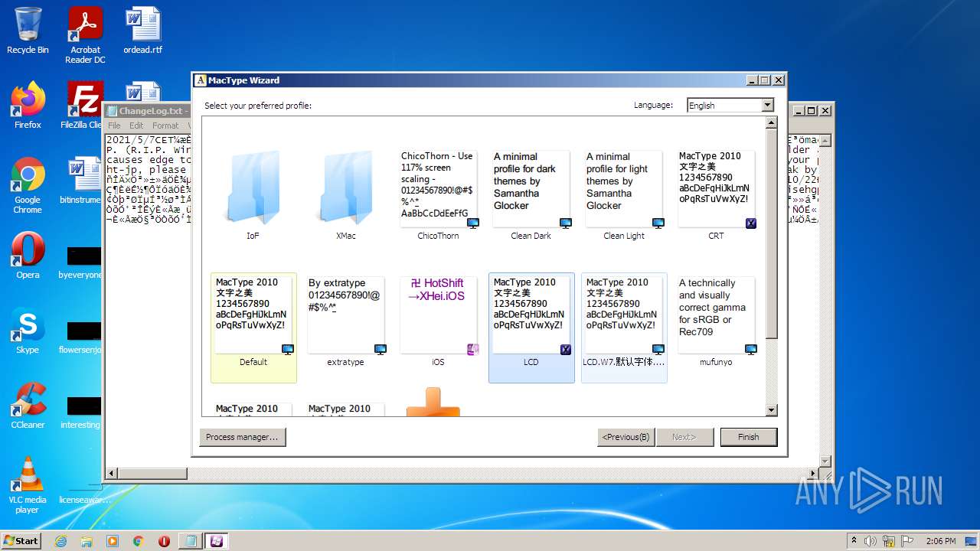
Task: Open the Windows Start menu
Action: (21, 540)
